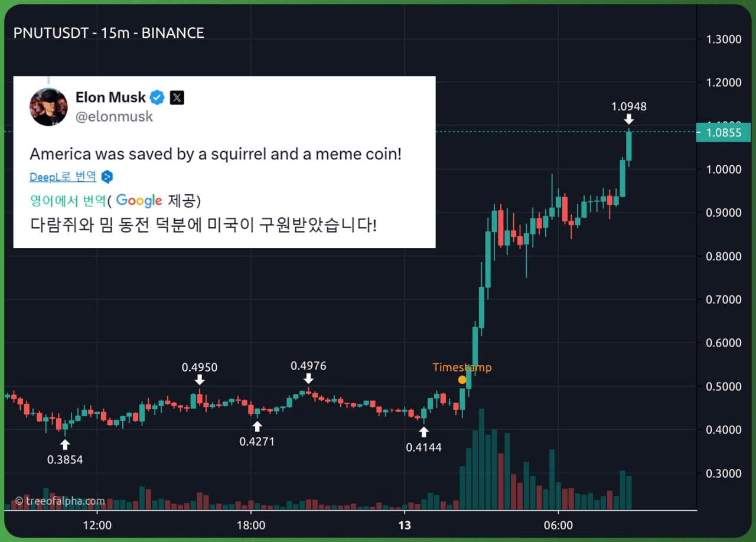Screen dimensions: 756x542
Task: Click the 1.2000 price axis label
Action: [724, 82]
